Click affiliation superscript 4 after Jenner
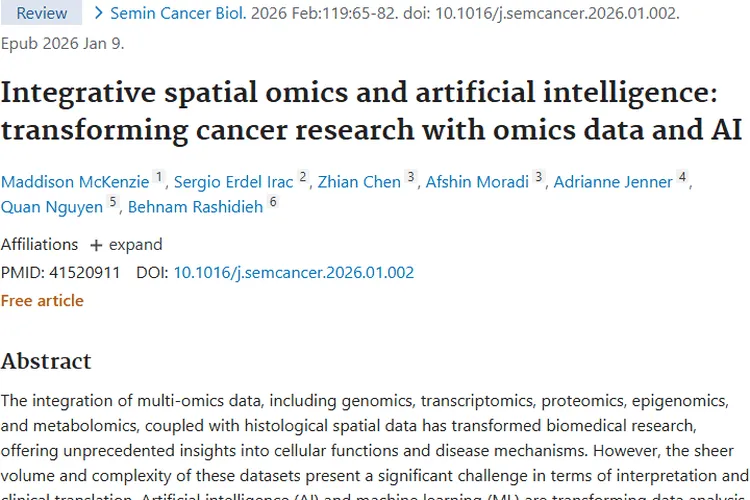This screenshot has width=750, height=500. coord(682,177)
